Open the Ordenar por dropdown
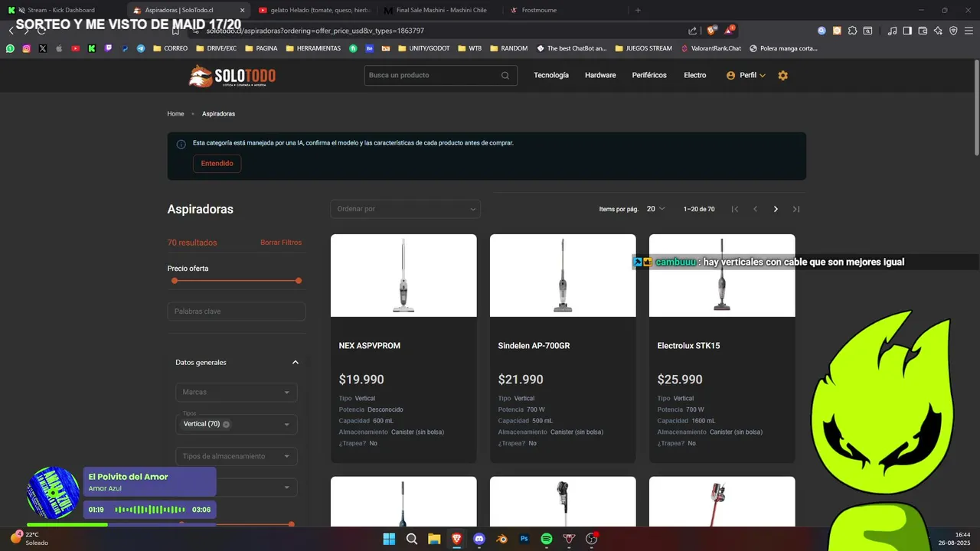This screenshot has height=551, width=980. (x=405, y=209)
